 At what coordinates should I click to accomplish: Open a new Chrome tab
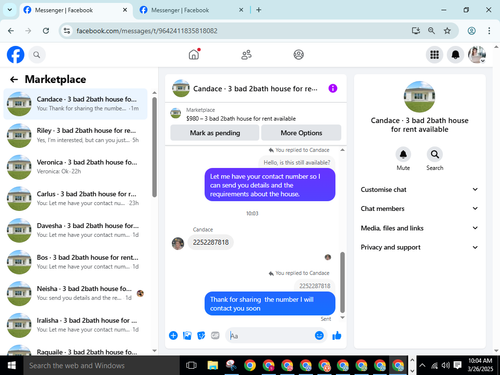click(259, 10)
